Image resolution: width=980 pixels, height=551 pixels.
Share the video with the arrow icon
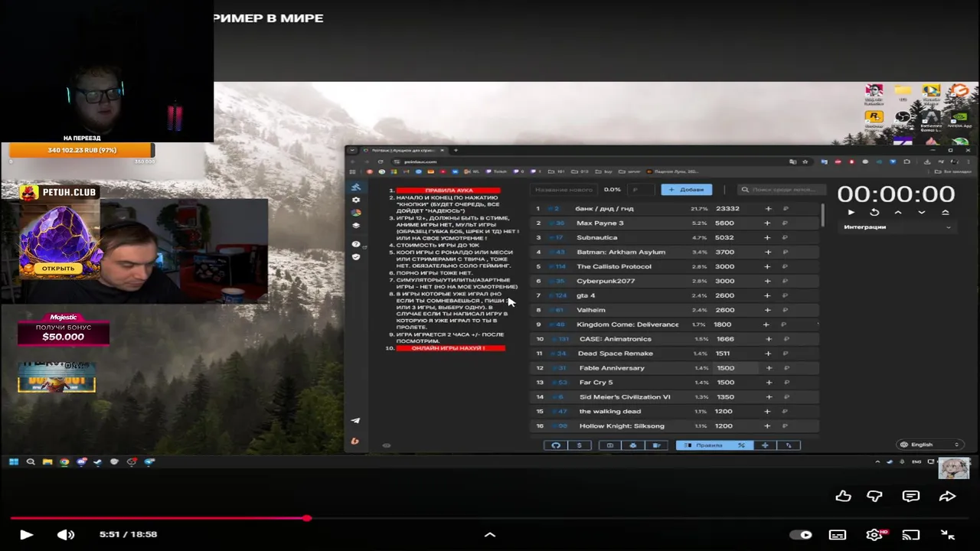coord(947,496)
